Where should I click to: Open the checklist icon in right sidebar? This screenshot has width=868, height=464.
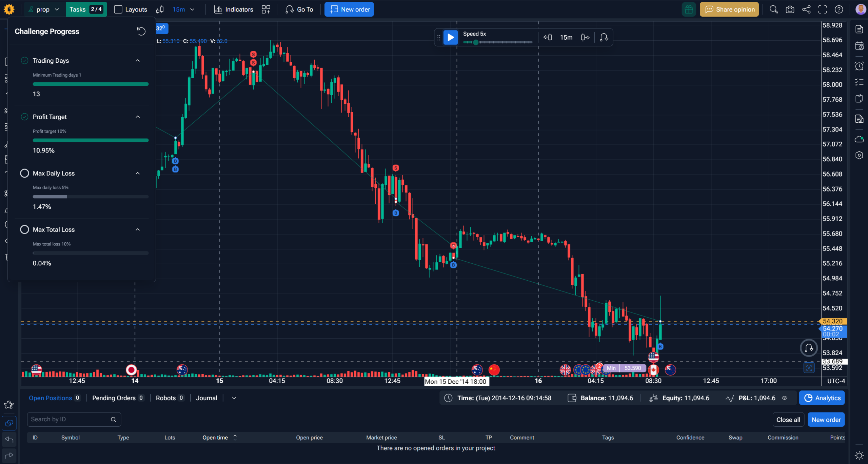click(859, 82)
